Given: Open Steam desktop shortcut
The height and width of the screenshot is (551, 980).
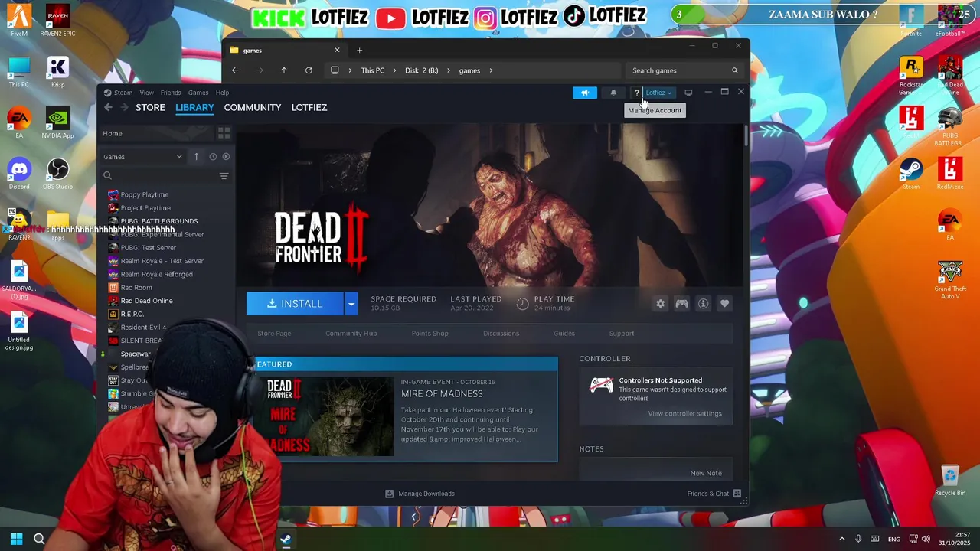Looking at the screenshot, I should click(911, 174).
